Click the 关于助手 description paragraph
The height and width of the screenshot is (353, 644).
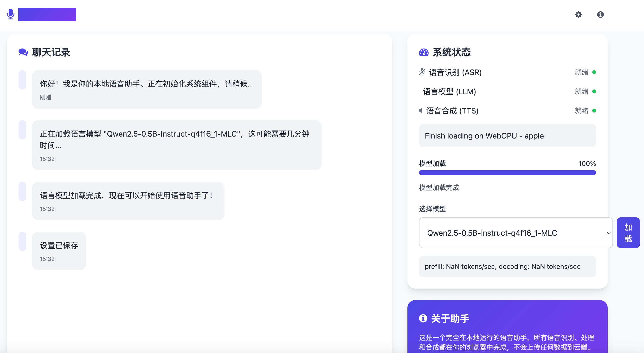pyautogui.click(x=507, y=342)
